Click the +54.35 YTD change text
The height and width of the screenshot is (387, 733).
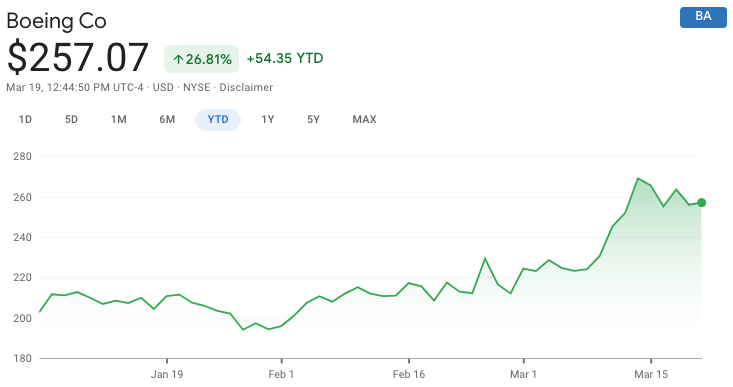coord(285,58)
